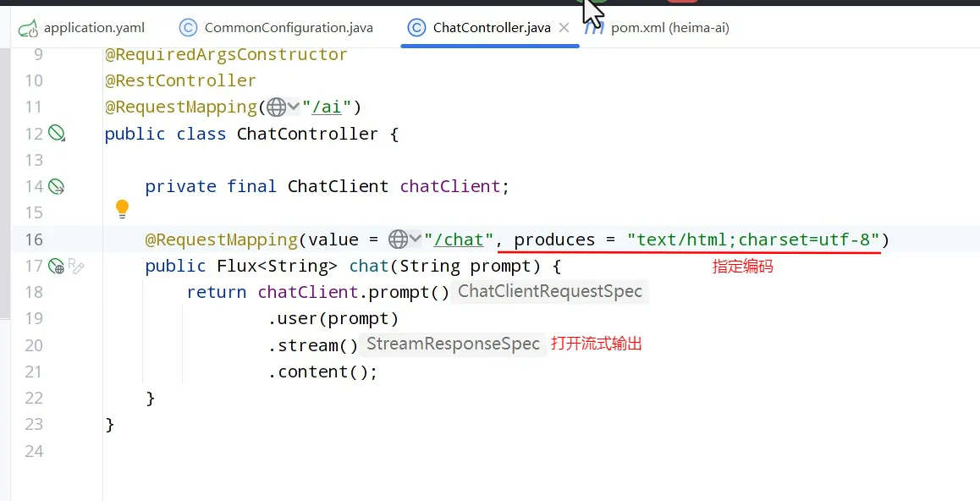Switch to the pom.xml (heima-ai) tab
Screen dimensions: 980x501
(x=669, y=28)
